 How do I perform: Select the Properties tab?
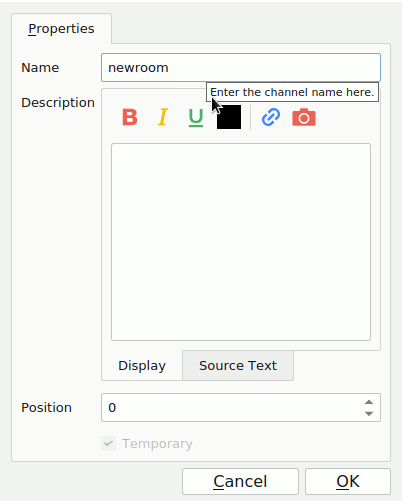pos(61,29)
